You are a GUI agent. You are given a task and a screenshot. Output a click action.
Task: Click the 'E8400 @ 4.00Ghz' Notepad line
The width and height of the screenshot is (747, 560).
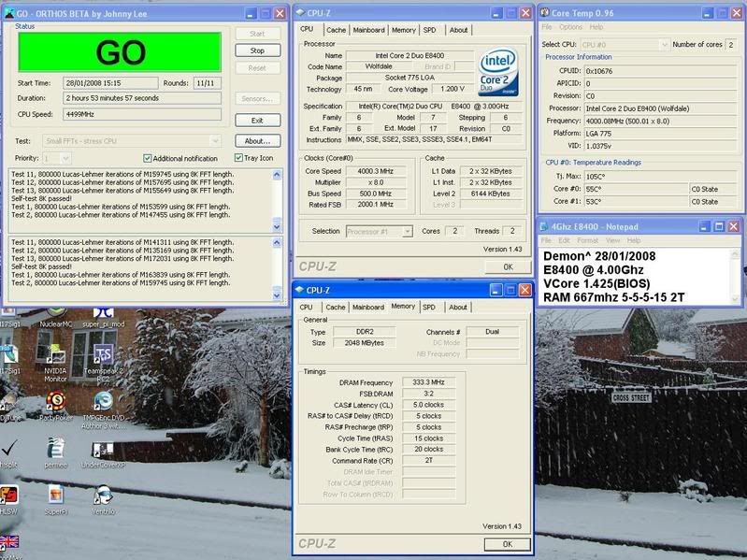(594, 270)
